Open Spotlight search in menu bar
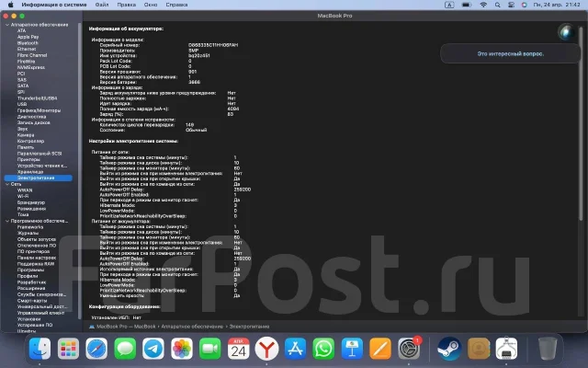 [x=497, y=5]
